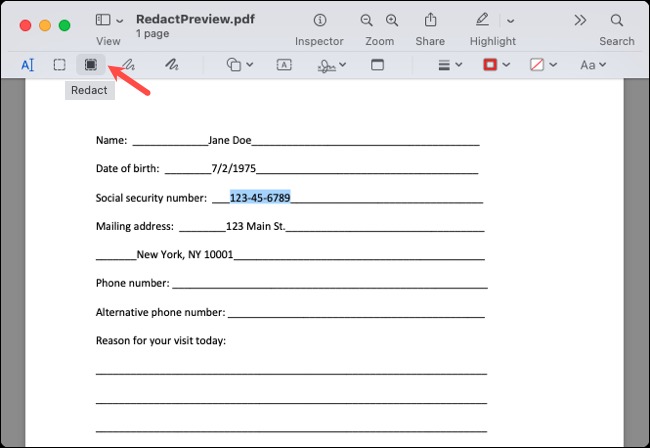Open the Search field
Viewport: 650px width, 448px height.
point(617,20)
